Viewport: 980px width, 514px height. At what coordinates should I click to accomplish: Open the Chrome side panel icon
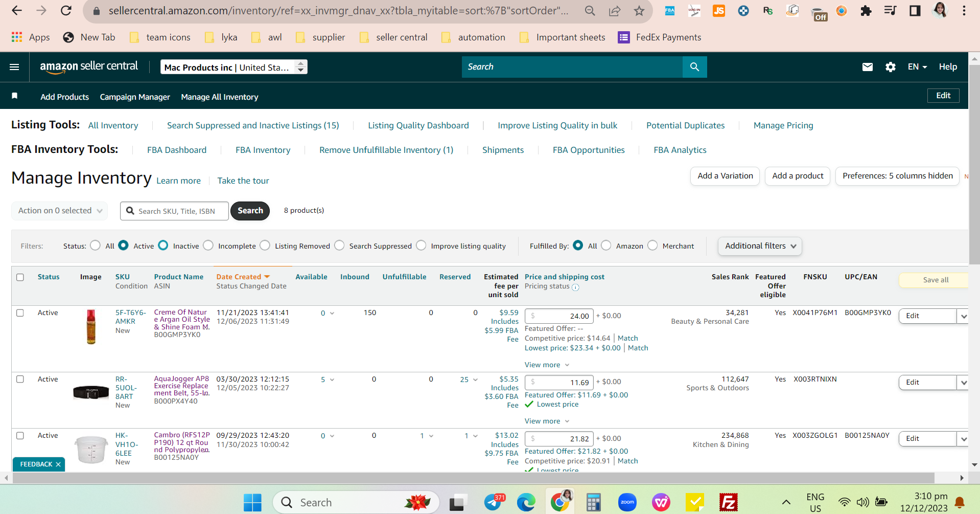[915, 11]
